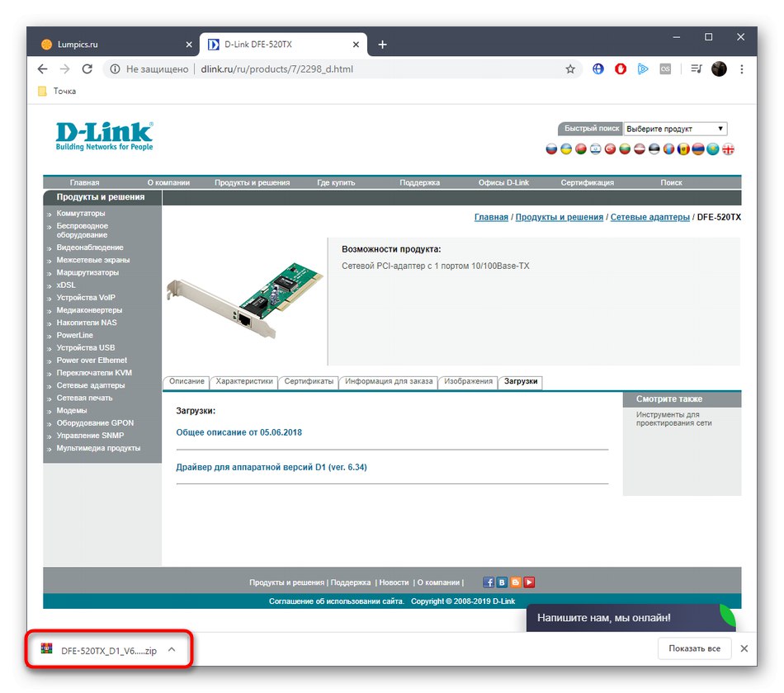Select the Mongolian flag icon

coord(669,149)
